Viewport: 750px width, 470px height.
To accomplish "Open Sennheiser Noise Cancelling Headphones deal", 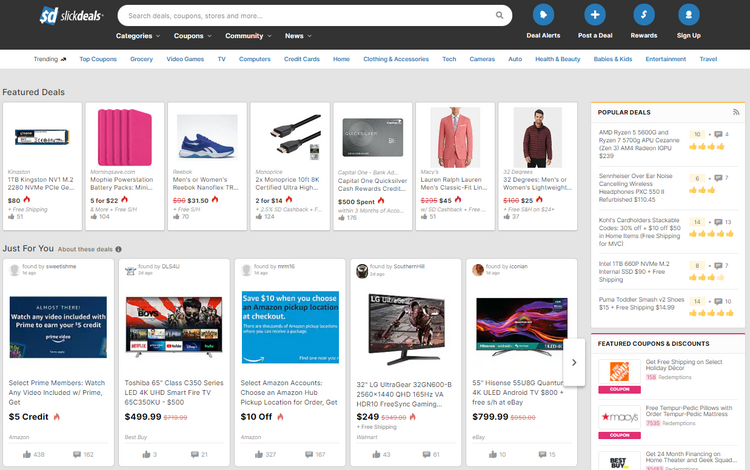I will point(636,188).
